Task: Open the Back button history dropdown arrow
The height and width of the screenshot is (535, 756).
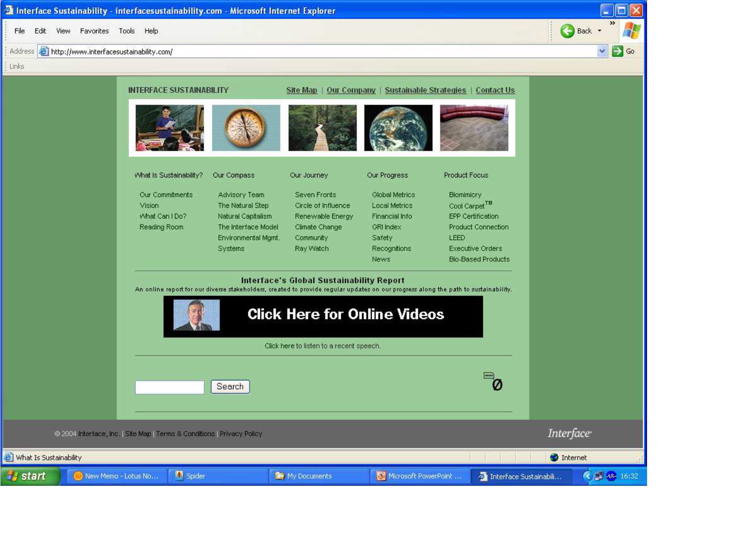Action: click(600, 31)
